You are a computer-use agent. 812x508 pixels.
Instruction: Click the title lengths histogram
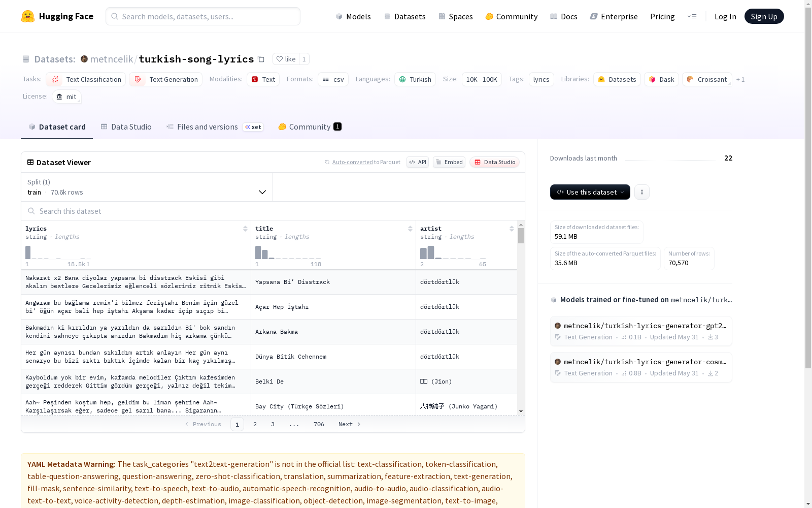[288, 252]
